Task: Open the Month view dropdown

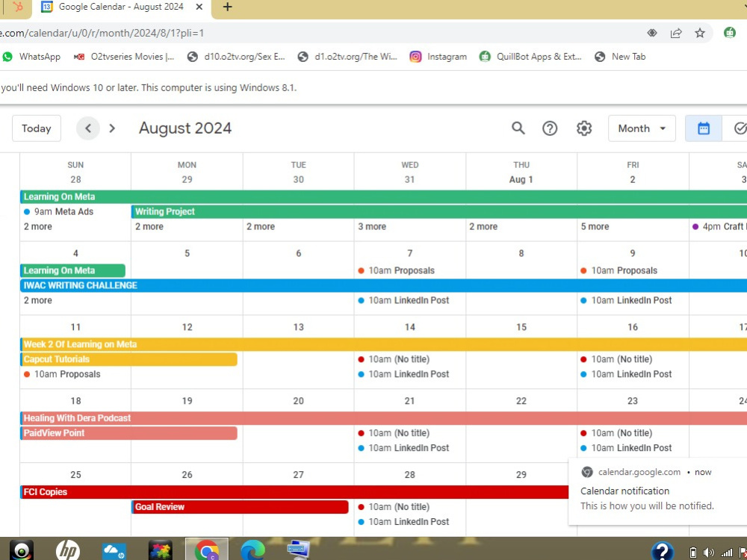Action: coord(642,128)
